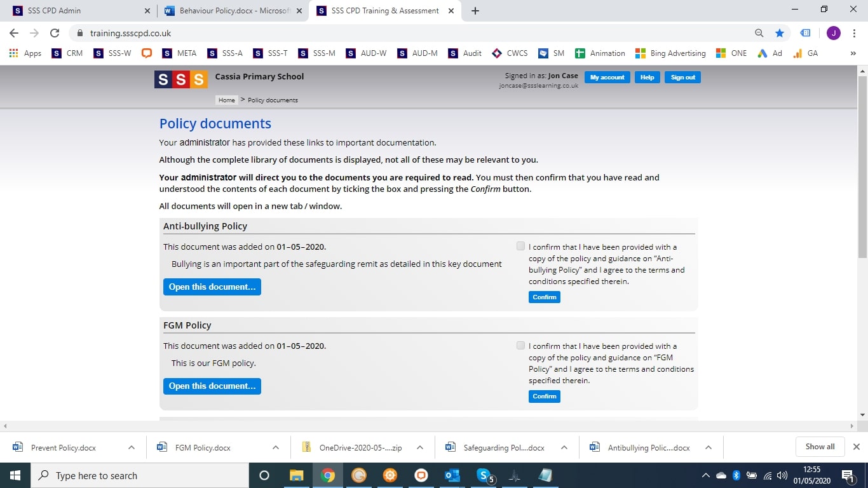Open the notification center icon
The width and height of the screenshot is (868, 488).
pos(847,475)
